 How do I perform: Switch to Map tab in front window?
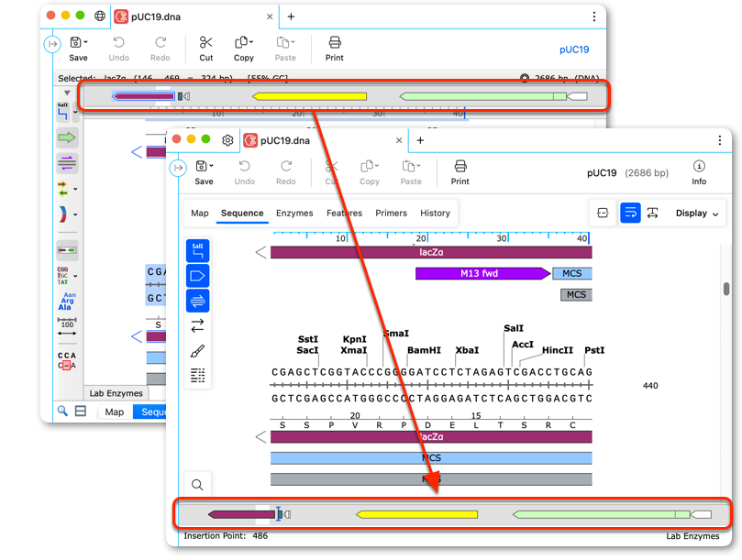pyautogui.click(x=200, y=214)
